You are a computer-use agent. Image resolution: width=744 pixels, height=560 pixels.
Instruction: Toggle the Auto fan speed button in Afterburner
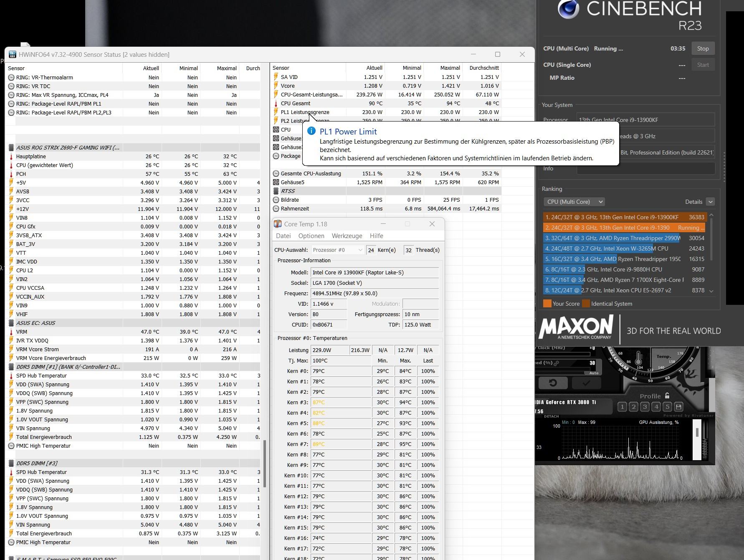pyautogui.click(x=594, y=373)
